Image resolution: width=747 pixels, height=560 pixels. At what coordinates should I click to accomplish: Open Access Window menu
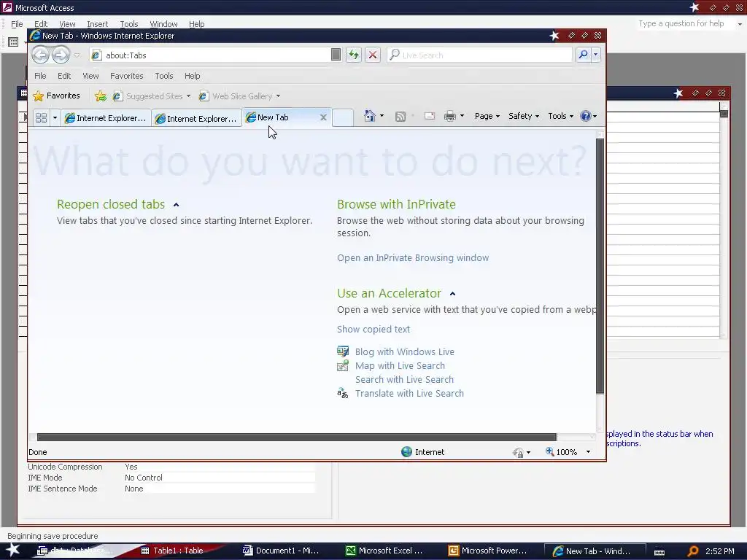(x=163, y=24)
